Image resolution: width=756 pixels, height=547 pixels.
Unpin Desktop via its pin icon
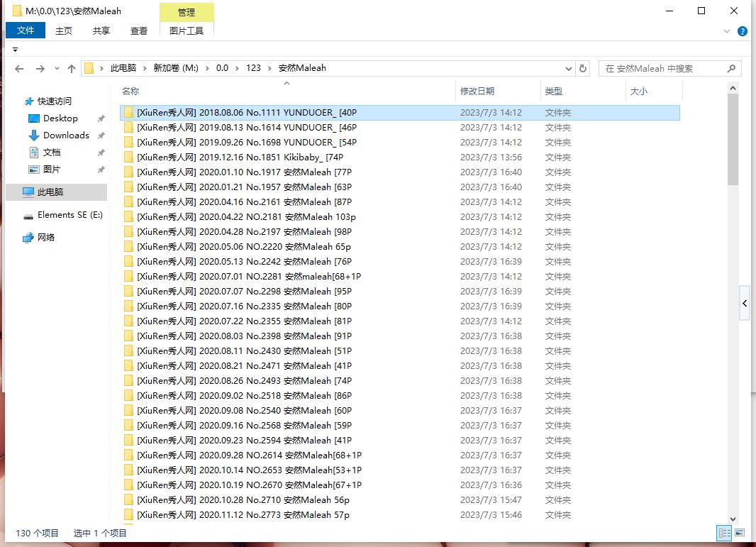click(101, 118)
